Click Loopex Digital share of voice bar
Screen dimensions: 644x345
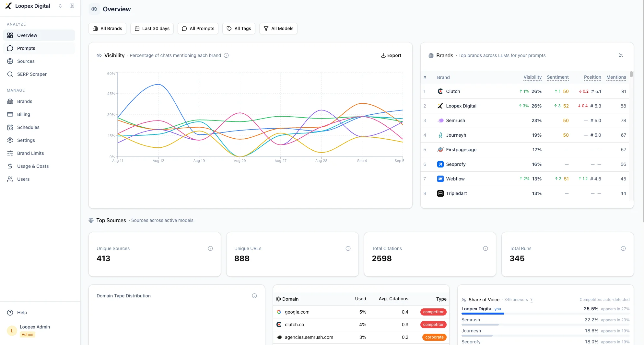[x=545, y=314]
